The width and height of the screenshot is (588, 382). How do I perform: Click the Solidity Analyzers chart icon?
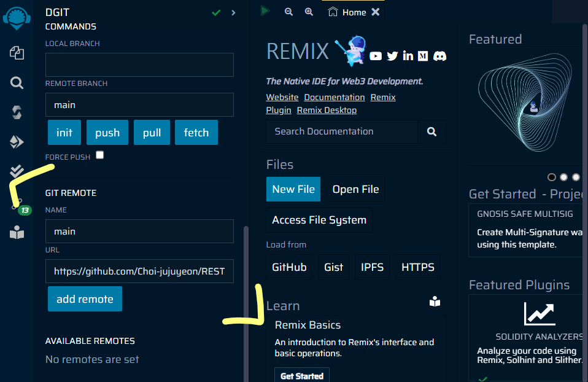point(540,314)
